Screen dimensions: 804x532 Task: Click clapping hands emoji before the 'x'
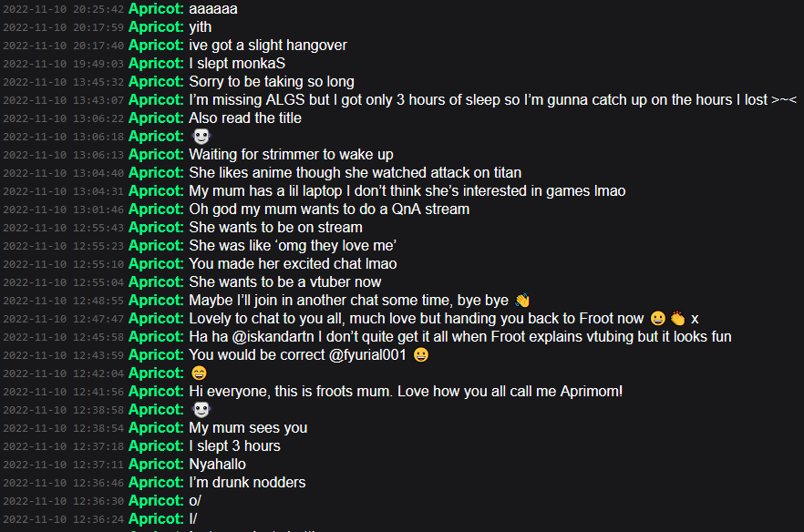678,318
